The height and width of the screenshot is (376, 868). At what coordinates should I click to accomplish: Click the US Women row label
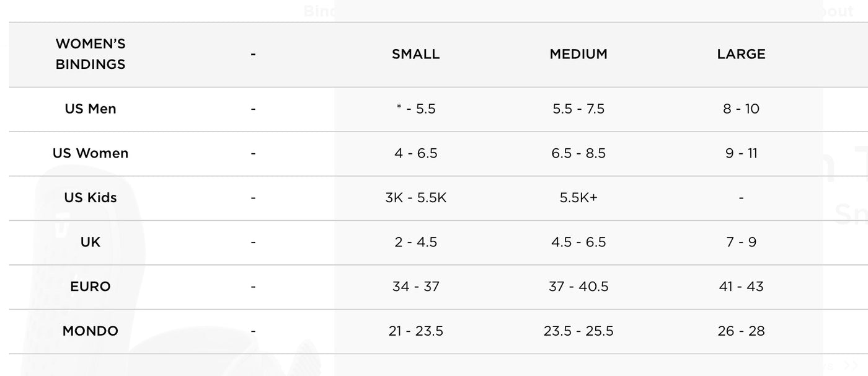pyautogui.click(x=91, y=153)
